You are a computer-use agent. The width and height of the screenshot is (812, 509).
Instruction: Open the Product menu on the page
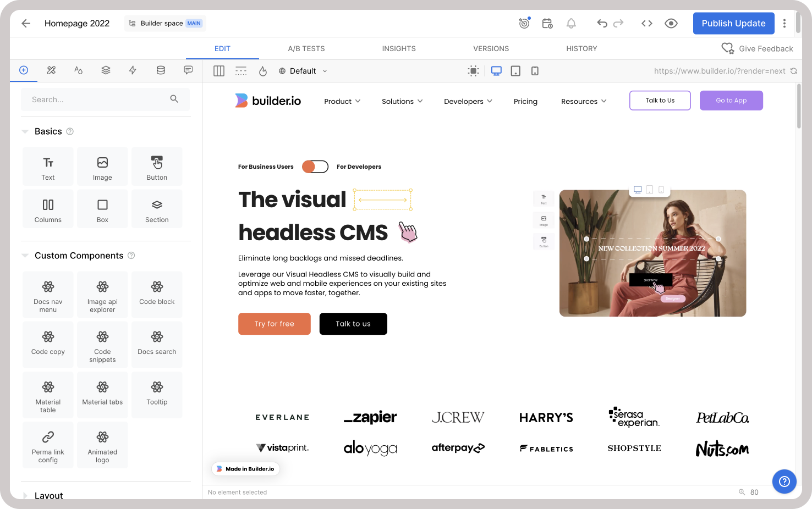coord(342,102)
